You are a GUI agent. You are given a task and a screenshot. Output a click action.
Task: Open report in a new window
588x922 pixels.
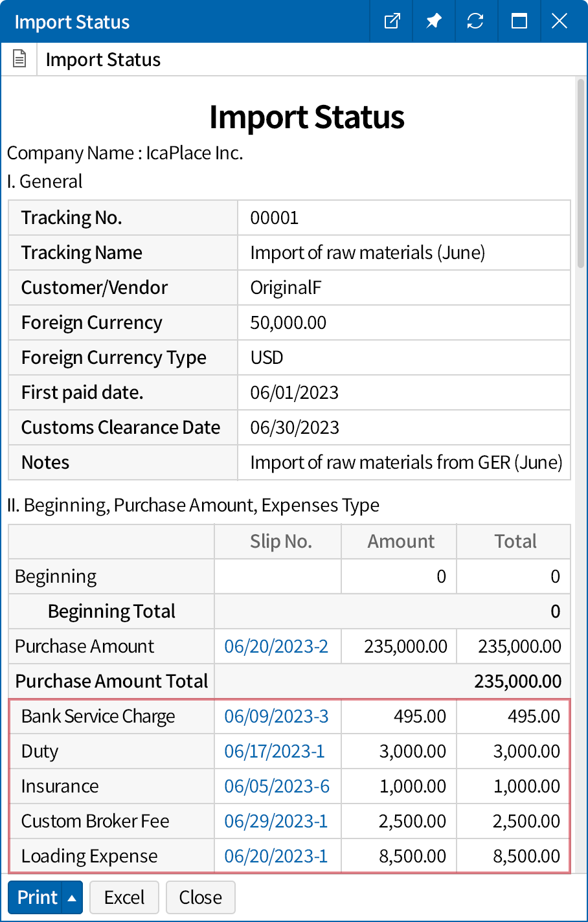coord(391,21)
